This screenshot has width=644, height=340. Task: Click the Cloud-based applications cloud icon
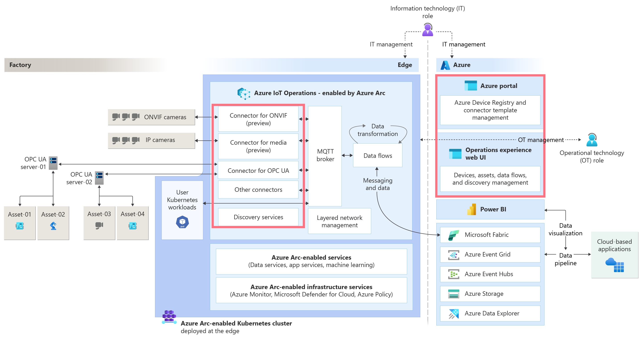615,265
